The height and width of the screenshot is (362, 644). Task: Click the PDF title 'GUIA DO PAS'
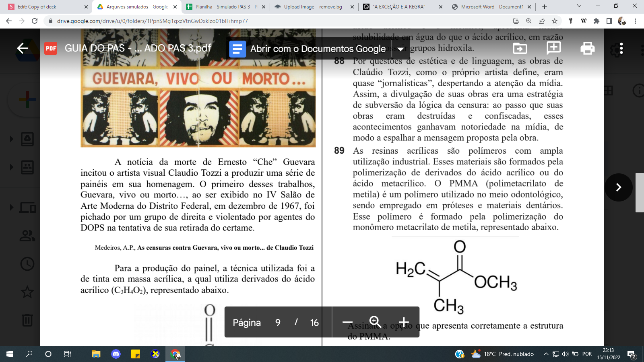point(138,48)
